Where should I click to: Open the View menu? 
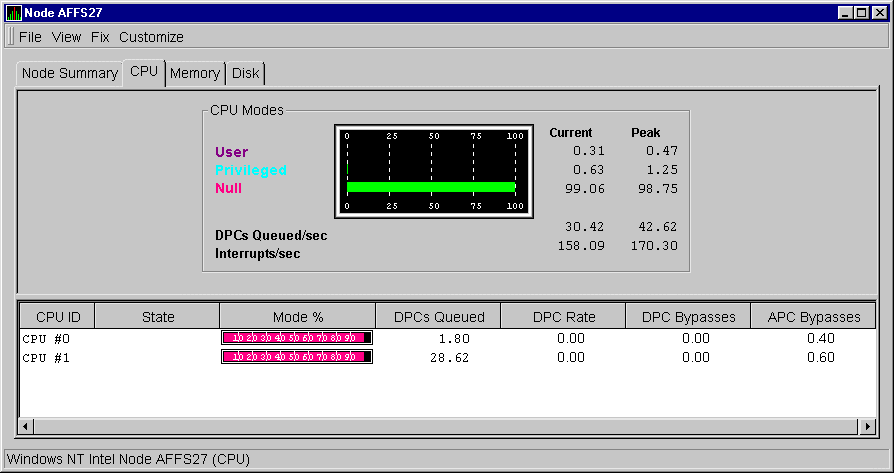(x=66, y=37)
